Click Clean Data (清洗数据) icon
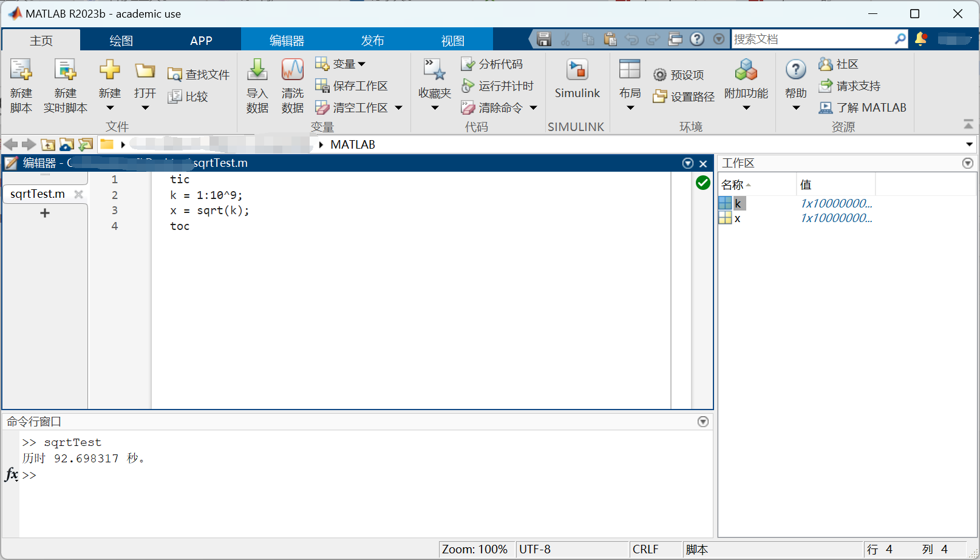The height and width of the screenshot is (560, 980). coord(293,70)
